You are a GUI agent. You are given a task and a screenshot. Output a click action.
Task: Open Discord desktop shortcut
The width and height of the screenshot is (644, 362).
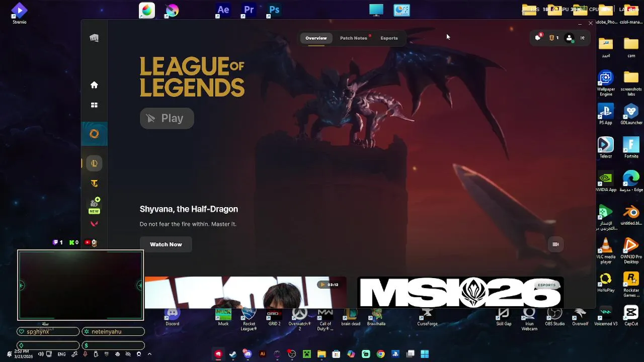[172, 316]
